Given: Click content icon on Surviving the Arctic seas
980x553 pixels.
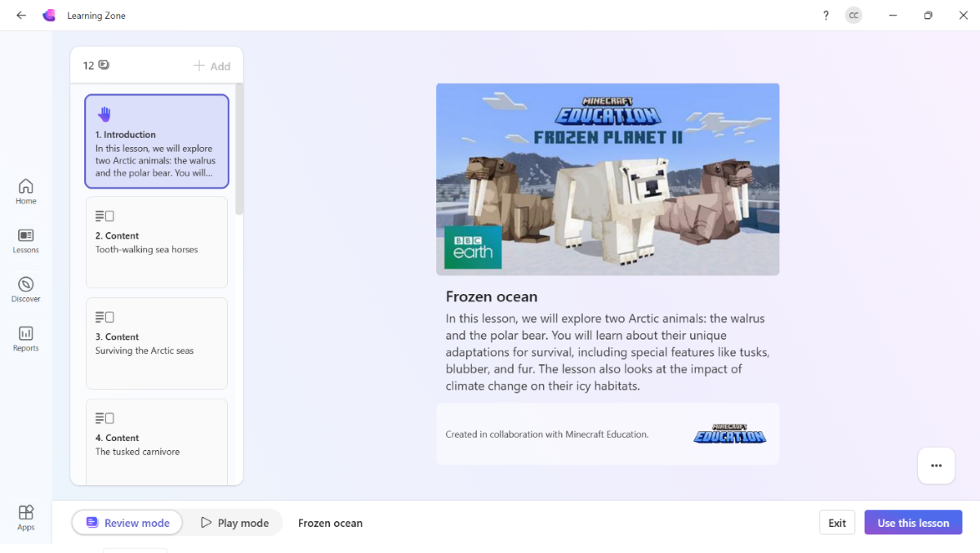Looking at the screenshot, I should pyautogui.click(x=105, y=317).
